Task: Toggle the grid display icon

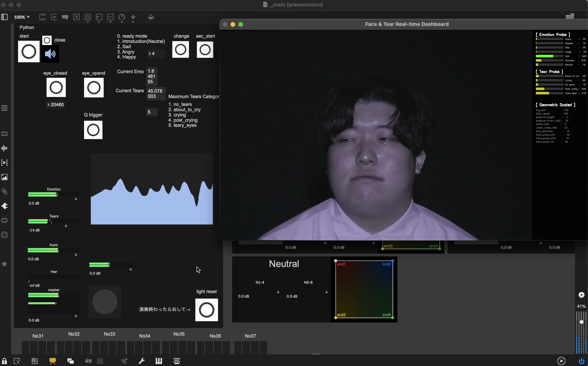Action: pos(100,361)
